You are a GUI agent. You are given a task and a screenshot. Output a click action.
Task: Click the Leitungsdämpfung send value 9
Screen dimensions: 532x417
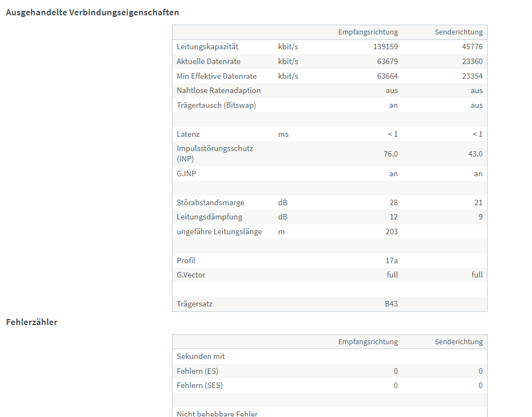click(480, 217)
